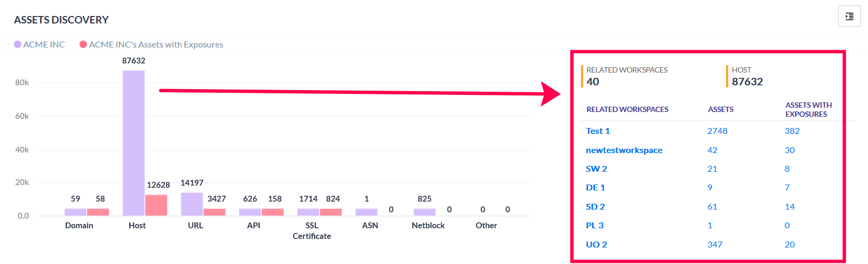The height and width of the screenshot is (264, 868).
Task: Sort by Assets With Exposures column header
Action: [x=809, y=109]
